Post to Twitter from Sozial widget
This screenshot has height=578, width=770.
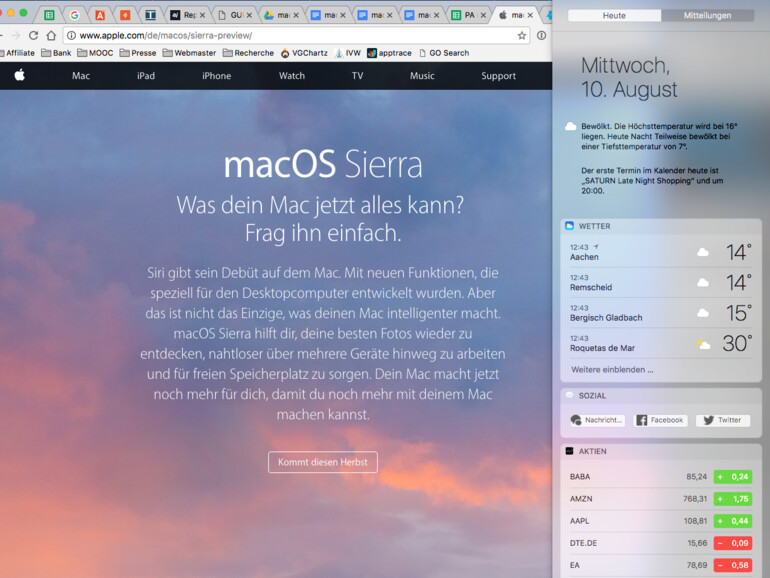[723, 420]
